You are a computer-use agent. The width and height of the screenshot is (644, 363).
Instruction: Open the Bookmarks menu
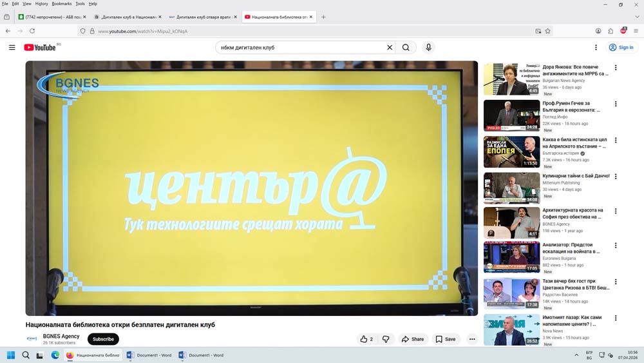pyautogui.click(x=62, y=4)
